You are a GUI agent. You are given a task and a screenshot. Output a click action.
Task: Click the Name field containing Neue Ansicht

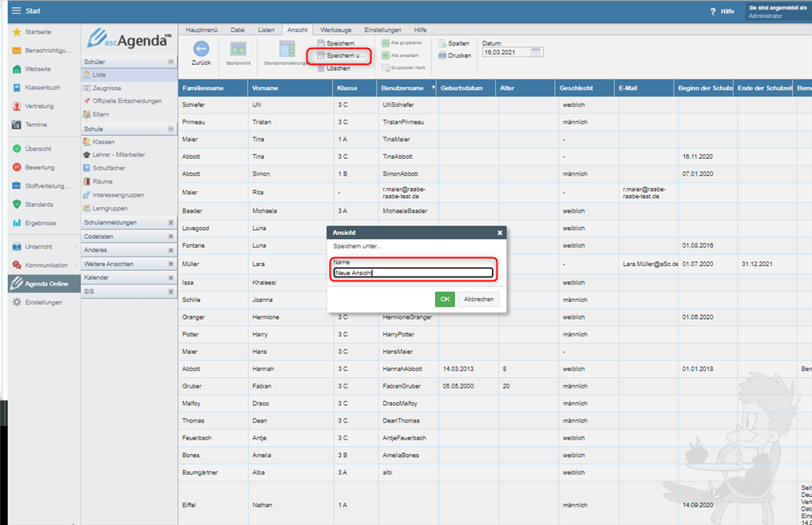(414, 273)
